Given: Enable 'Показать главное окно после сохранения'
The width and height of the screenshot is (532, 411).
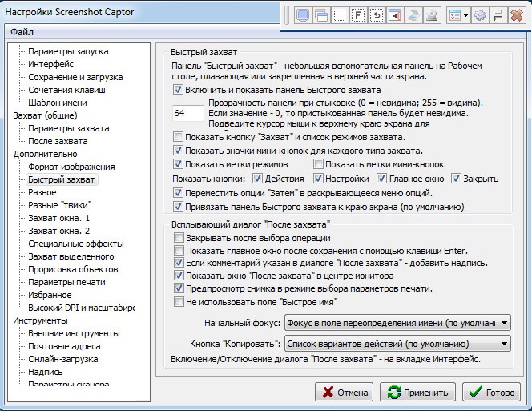Looking at the screenshot, I should pos(179,251).
